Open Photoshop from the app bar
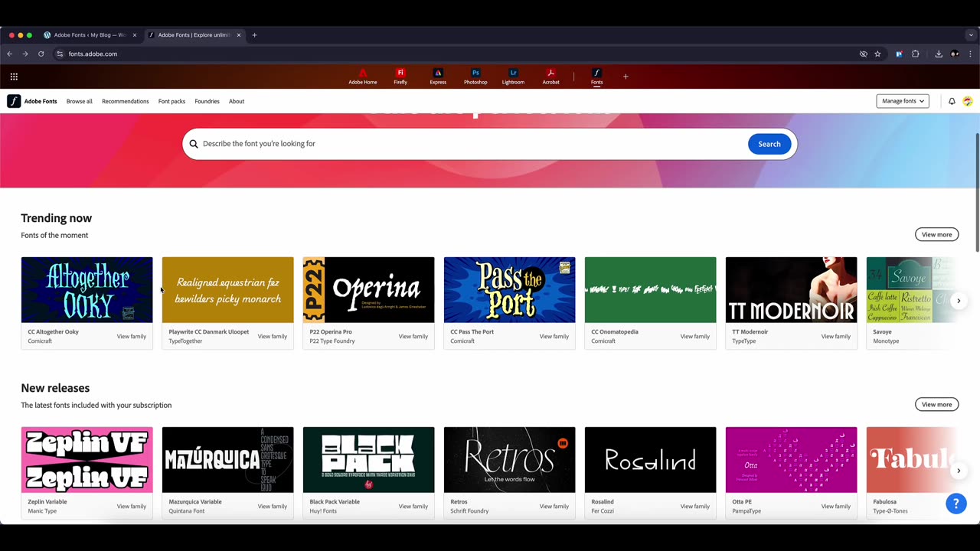Screen dimensions: 980x551 475,77
